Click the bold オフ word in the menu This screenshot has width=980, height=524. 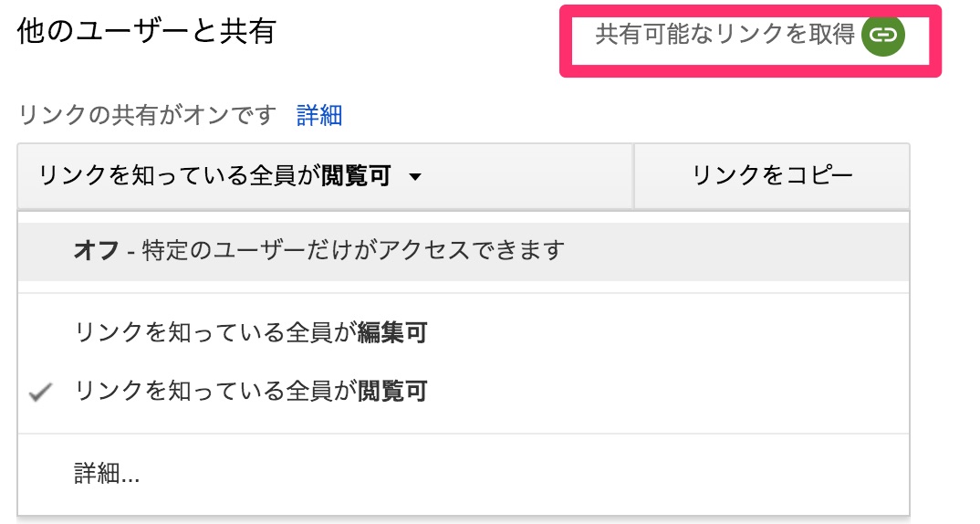pos(96,250)
